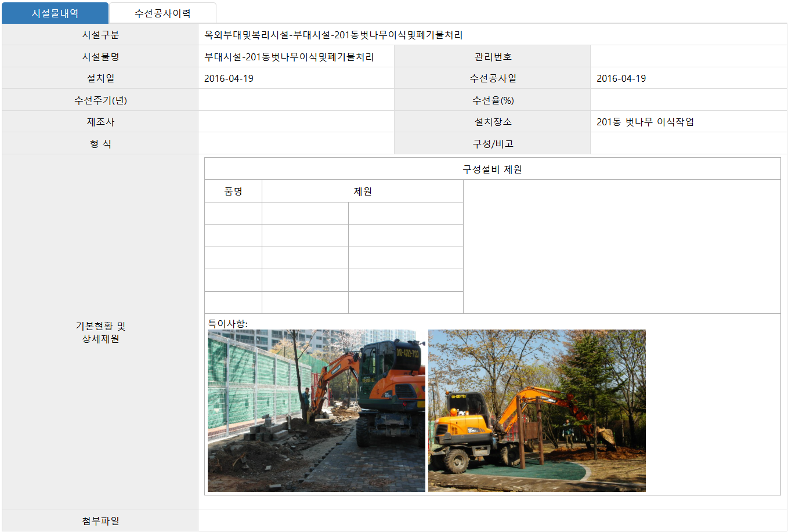Select the 설치일 date 2016-04-19
Screen dimensions: 788x532
tap(229, 78)
